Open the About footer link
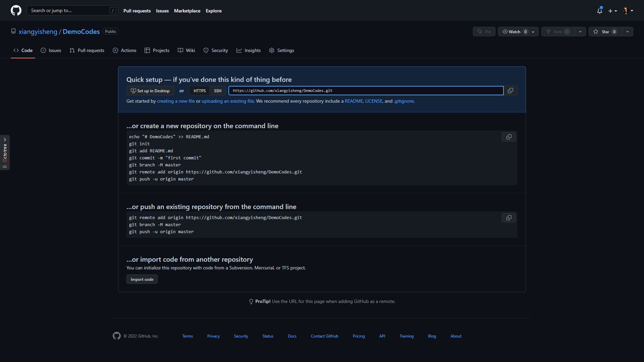This screenshot has width=644, height=362. [x=456, y=336]
